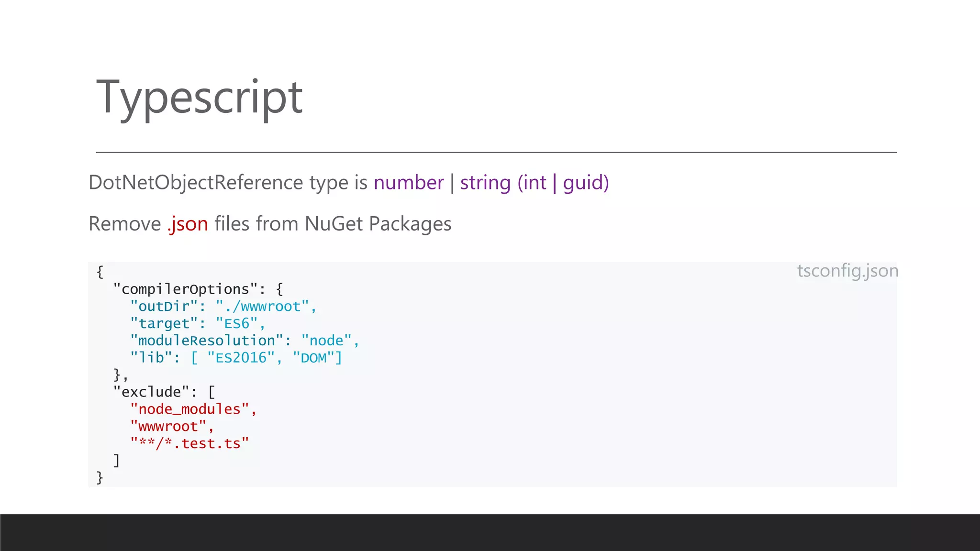The width and height of the screenshot is (980, 551).
Task: Click the "outDir" key in code
Action: tap(164, 306)
